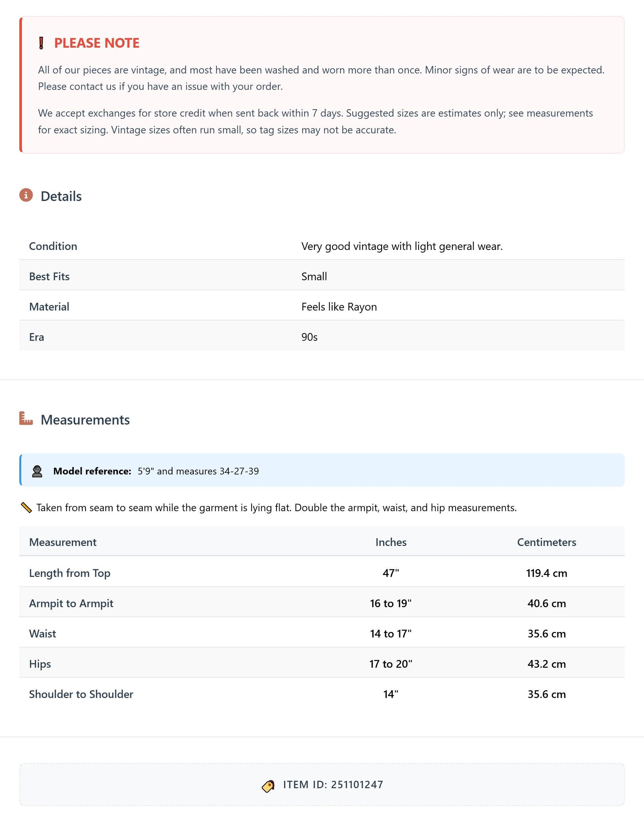The width and height of the screenshot is (644, 822).
Task: Click the model silhouette icon
Action: pos(37,471)
